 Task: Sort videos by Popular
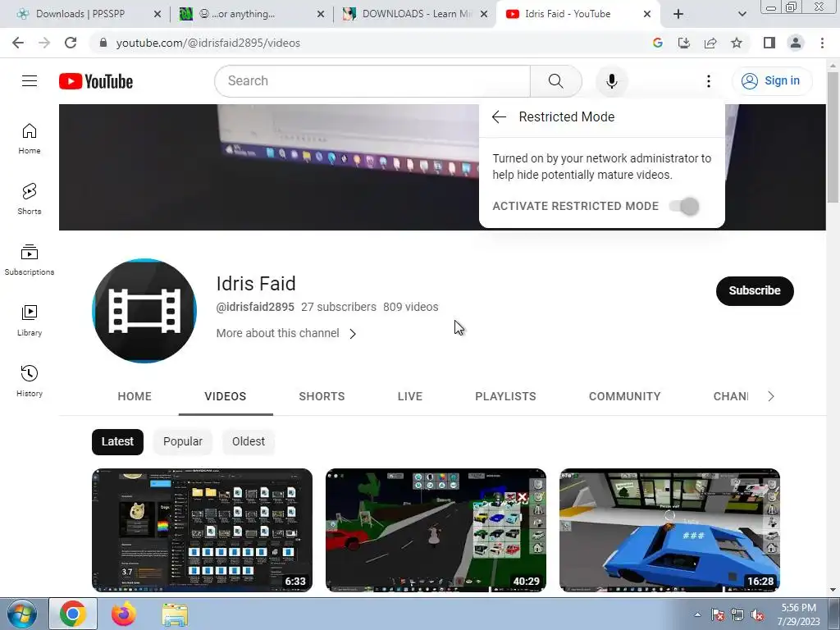coord(183,441)
